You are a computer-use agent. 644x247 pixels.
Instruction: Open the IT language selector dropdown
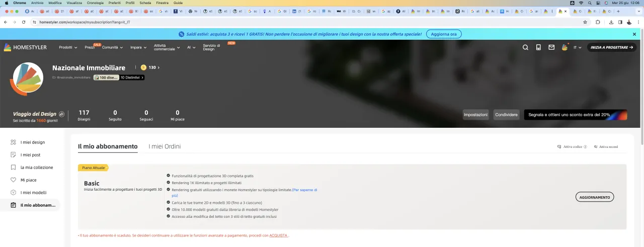[578, 47]
